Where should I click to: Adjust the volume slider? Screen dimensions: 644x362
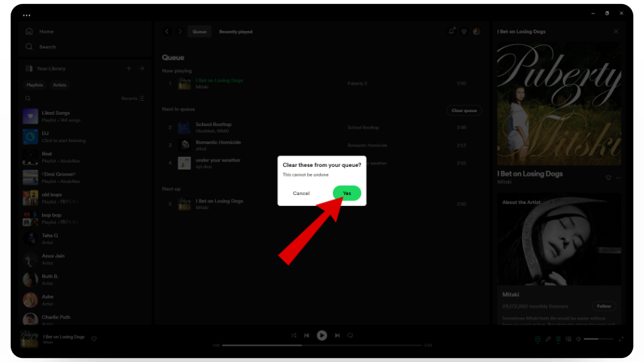[598, 339]
